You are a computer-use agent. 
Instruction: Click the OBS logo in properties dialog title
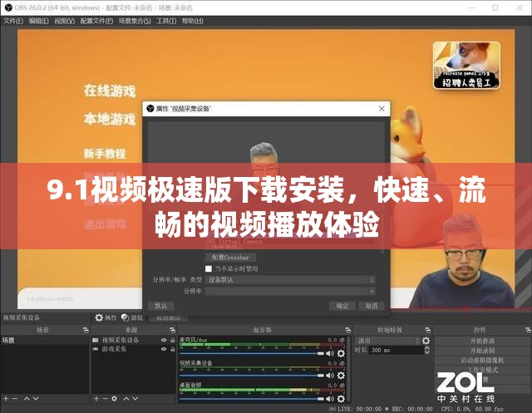tap(150, 109)
